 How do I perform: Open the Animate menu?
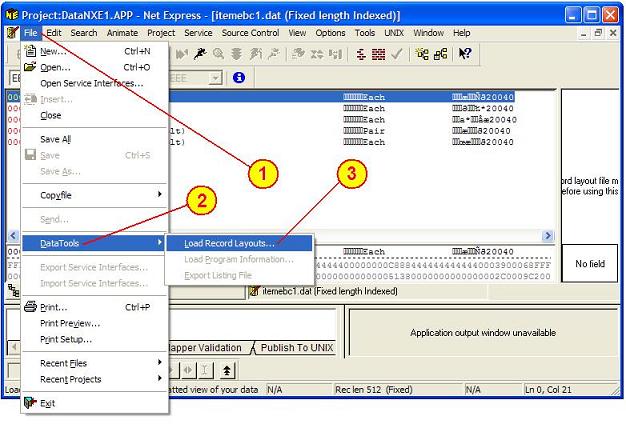tap(123, 33)
